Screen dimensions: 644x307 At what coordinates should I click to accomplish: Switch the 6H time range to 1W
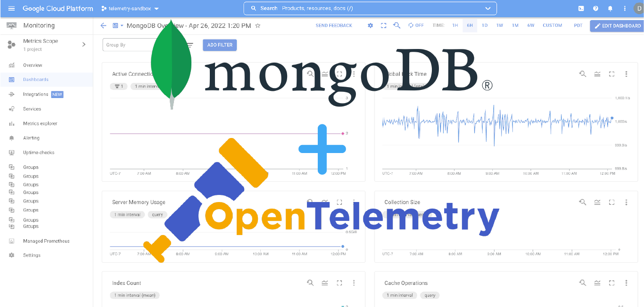[500, 25]
